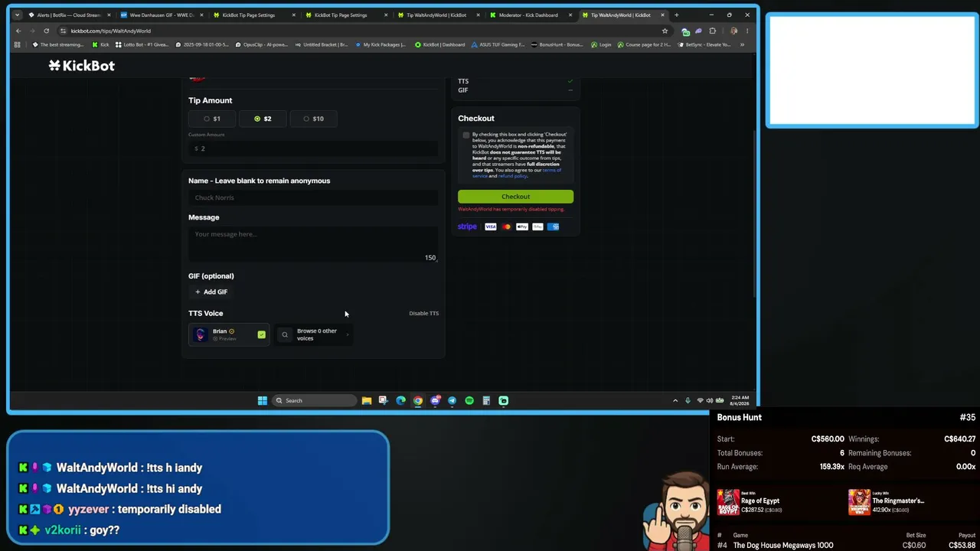Screen dimensions: 980x551
Task: Open the My Kick Packages bookmark
Action: tap(380, 44)
